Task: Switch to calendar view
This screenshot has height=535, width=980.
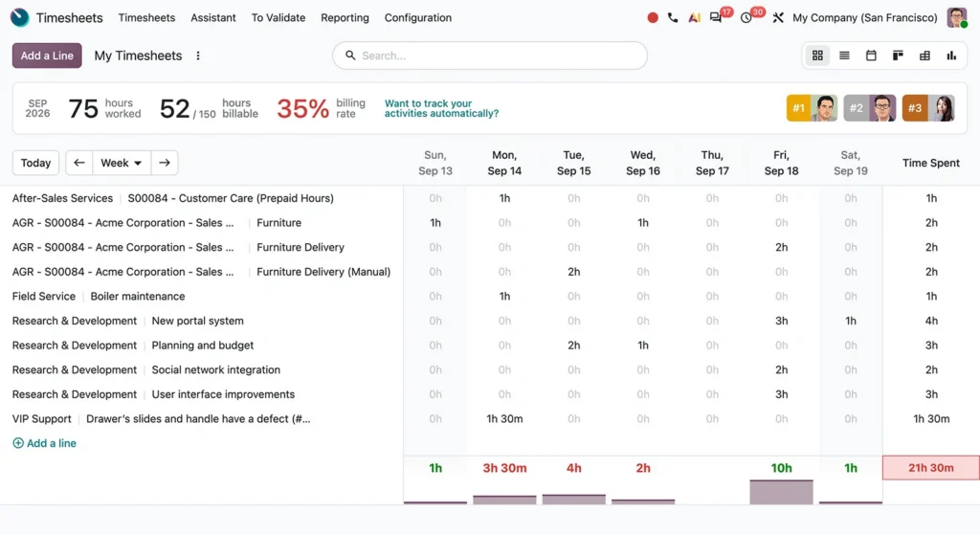Action: (871, 56)
